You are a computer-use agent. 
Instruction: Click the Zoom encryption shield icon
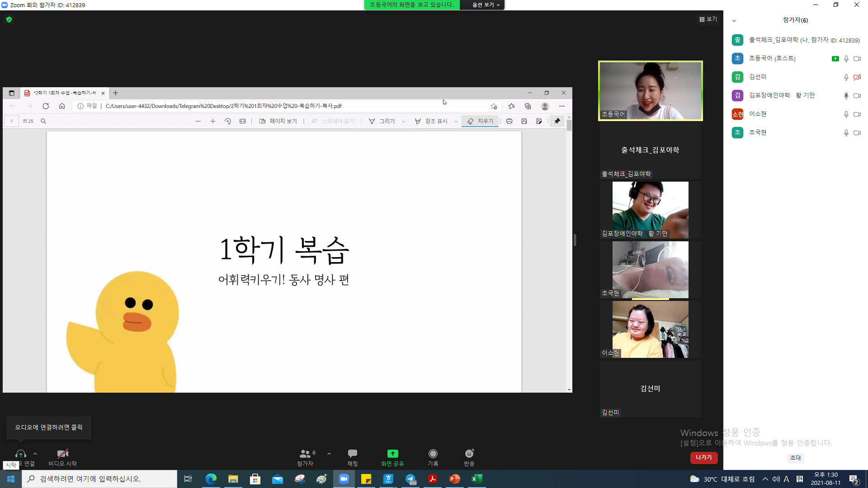click(x=9, y=19)
